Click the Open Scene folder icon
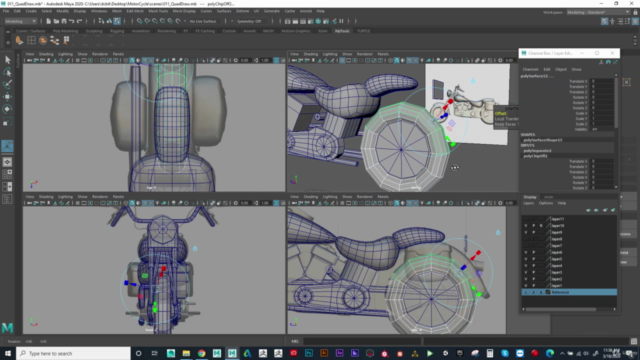 pos(56,21)
